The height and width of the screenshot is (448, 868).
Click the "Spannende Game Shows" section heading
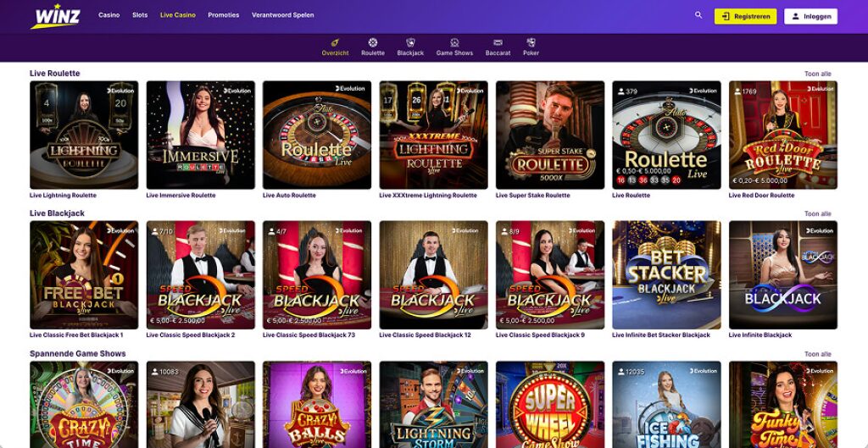(77, 354)
